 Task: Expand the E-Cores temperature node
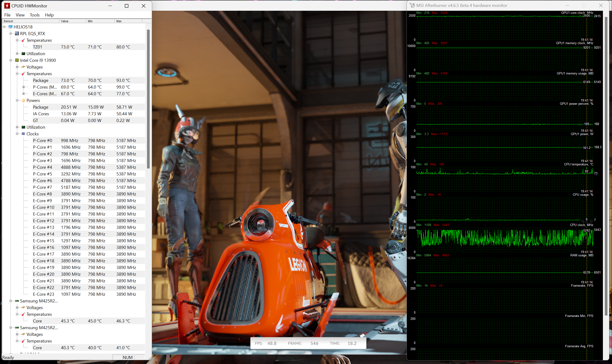[24, 94]
